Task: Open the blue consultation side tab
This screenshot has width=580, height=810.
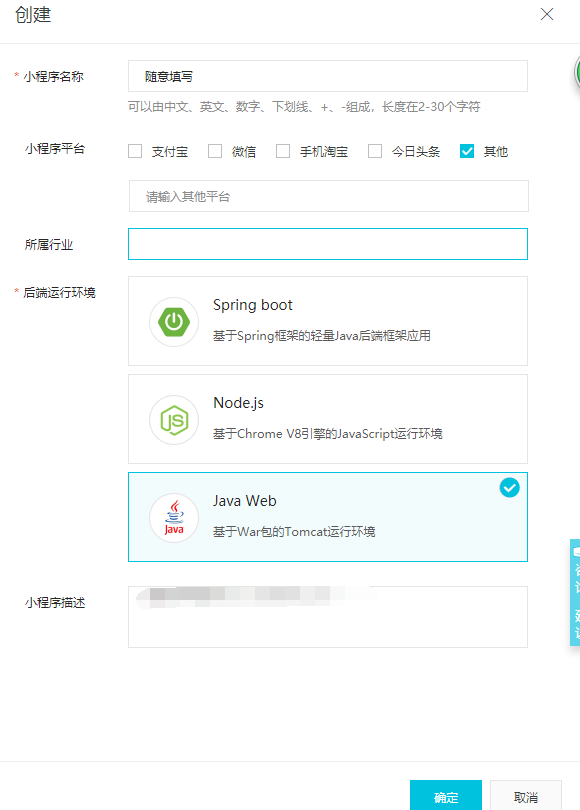Action: tap(575, 592)
